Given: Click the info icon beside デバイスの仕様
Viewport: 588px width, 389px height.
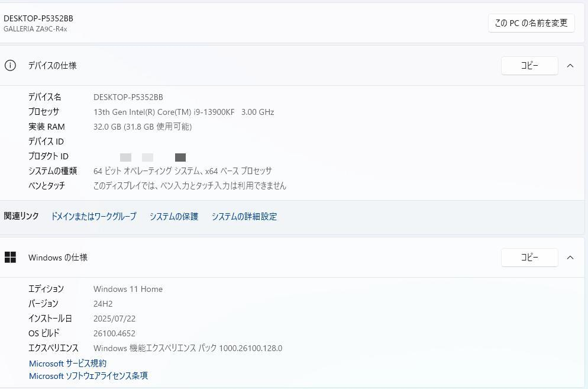Looking at the screenshot, I should click(x=10, y=65).
